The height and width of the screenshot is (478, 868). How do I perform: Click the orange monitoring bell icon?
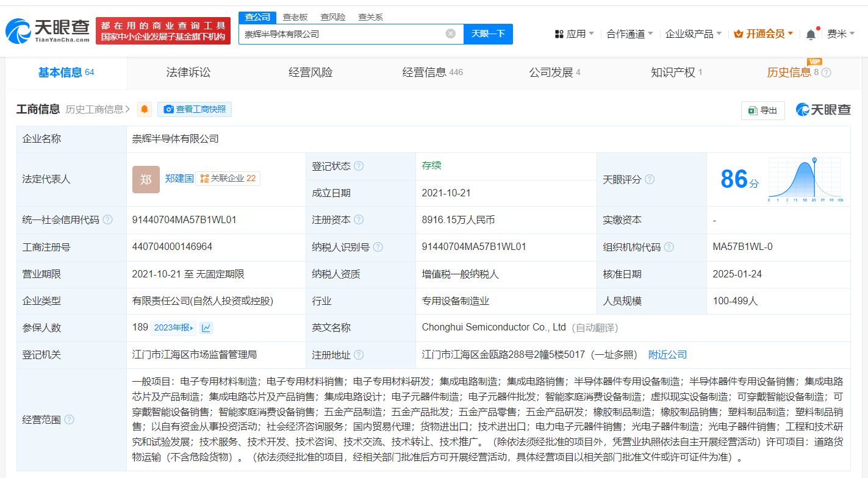(x=145, y=109)
